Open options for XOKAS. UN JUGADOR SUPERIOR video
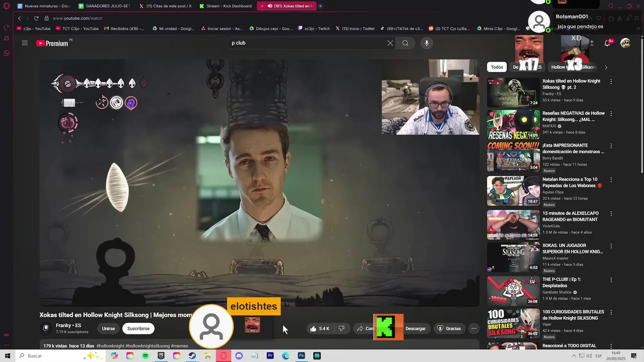The height and width of the screenshot is (362, 644). [611, 246]
